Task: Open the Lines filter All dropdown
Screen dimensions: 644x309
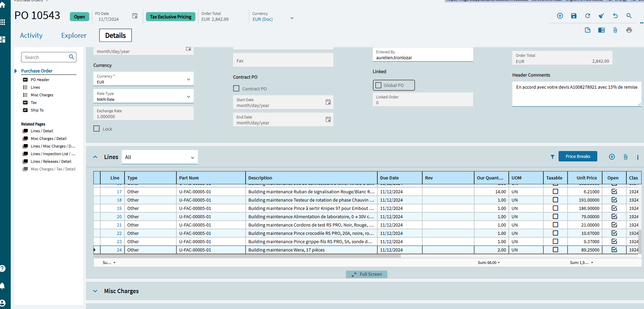Action: click(160, 157)
